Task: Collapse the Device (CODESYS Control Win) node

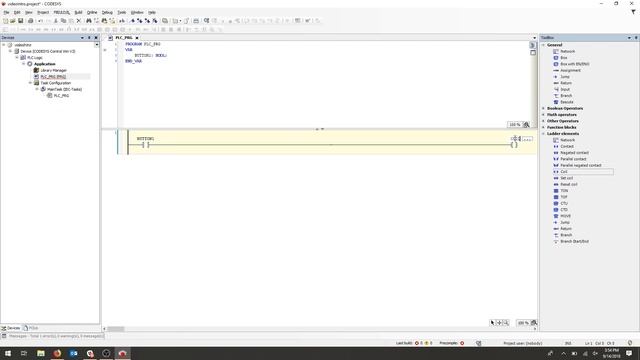Action: pos(11,51)
